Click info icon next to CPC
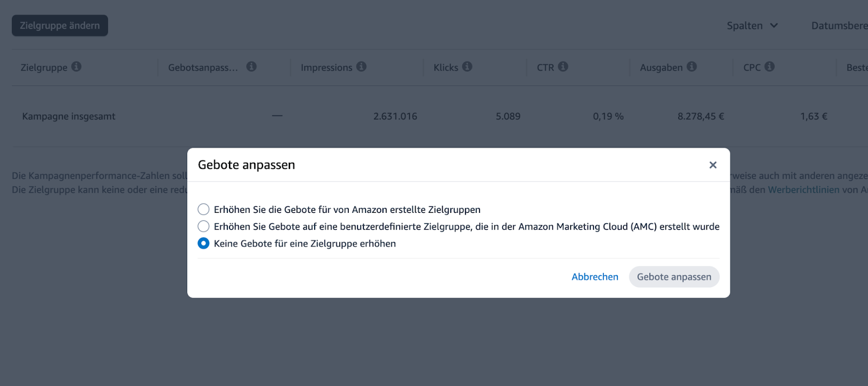This screenshot has width=868, height=386. 769,67
